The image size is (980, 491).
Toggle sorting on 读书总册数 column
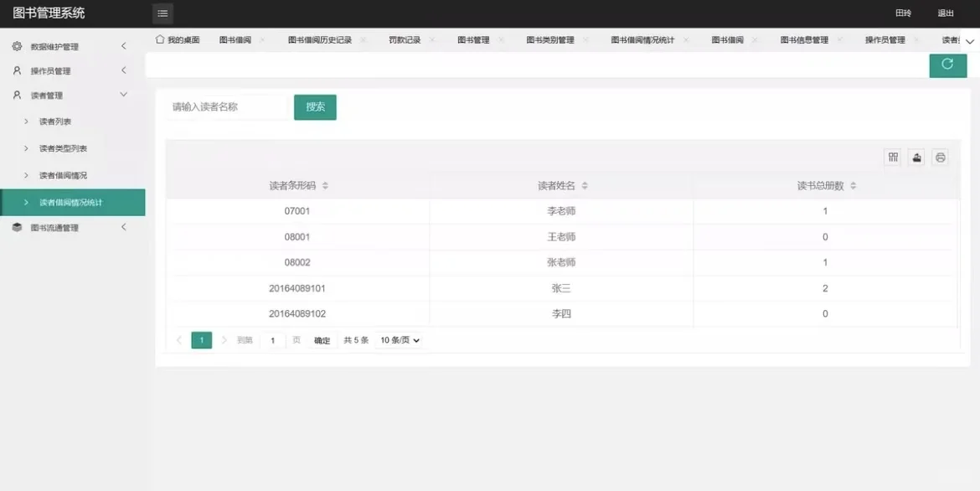tap(853, 185)
